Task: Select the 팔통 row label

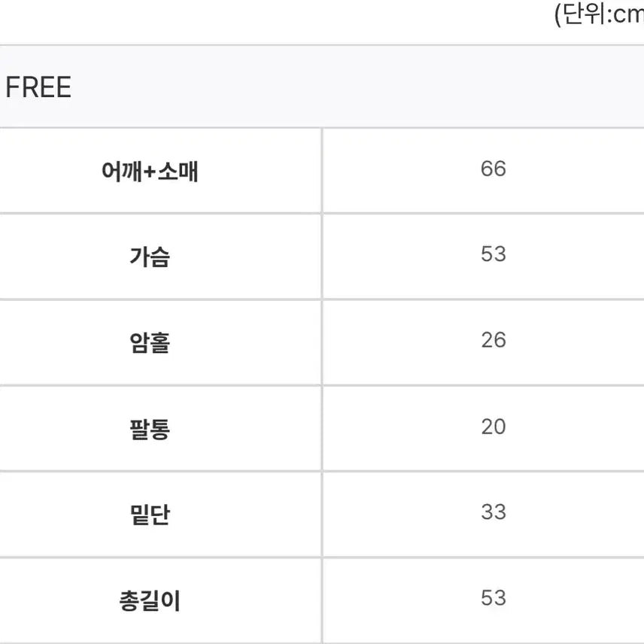Action: point(150,430)
